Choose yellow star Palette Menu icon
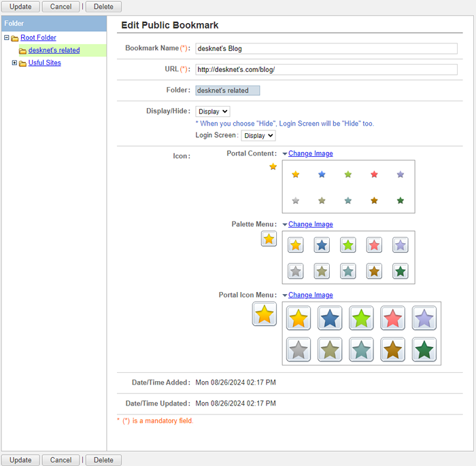The image size is (476, 466). pos(295,245)
